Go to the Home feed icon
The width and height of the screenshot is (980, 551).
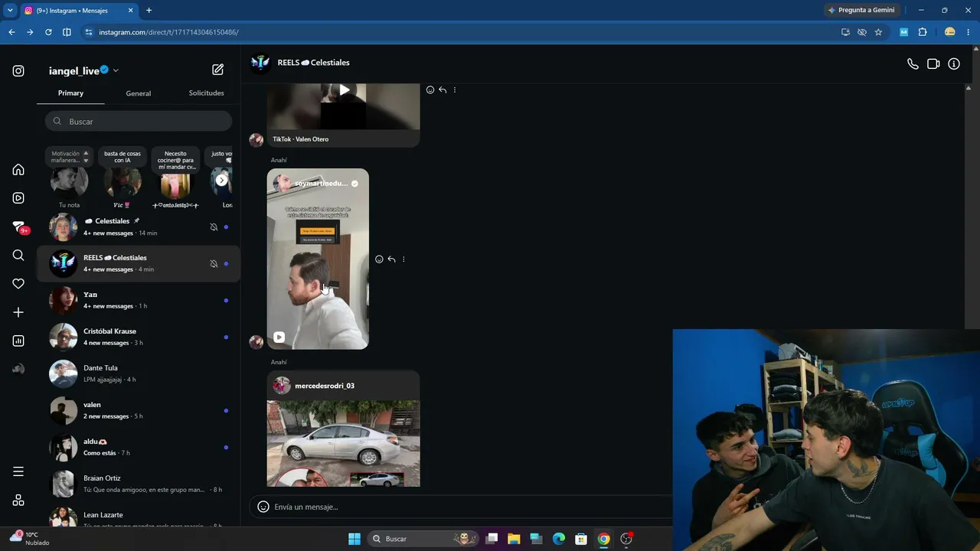tap(18, 170)
